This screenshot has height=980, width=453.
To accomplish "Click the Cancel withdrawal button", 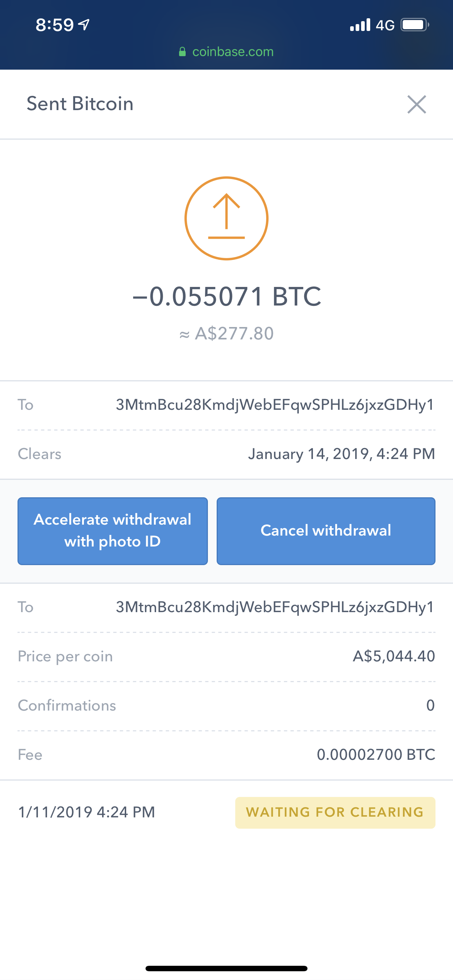I will coord(326,531).
